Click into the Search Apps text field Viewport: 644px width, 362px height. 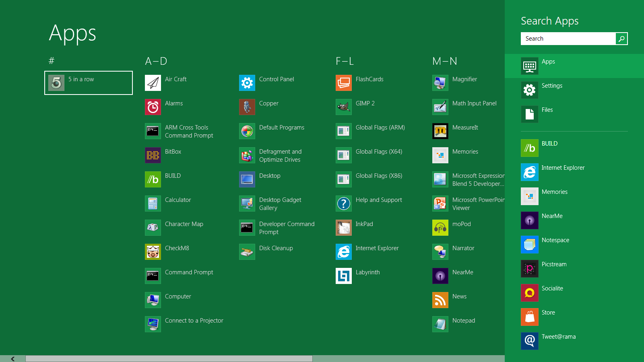(568, 39)
